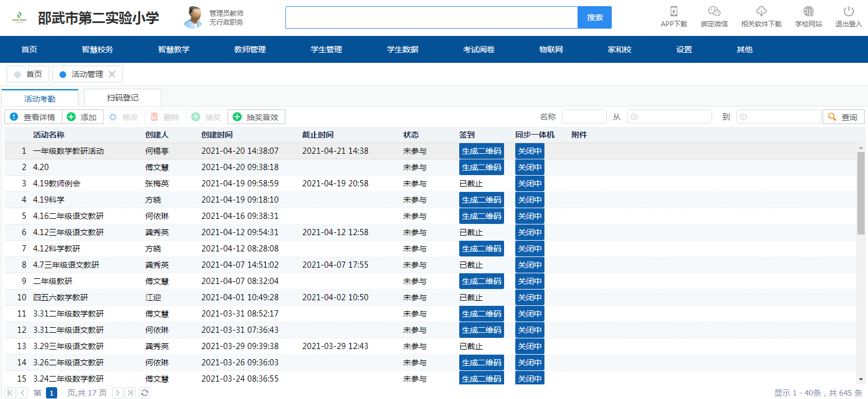The height and width of the screenshot is (399, 868).
Task: Open the 家和校 menu
Action: pyautogui.click(x=620, y=49)
